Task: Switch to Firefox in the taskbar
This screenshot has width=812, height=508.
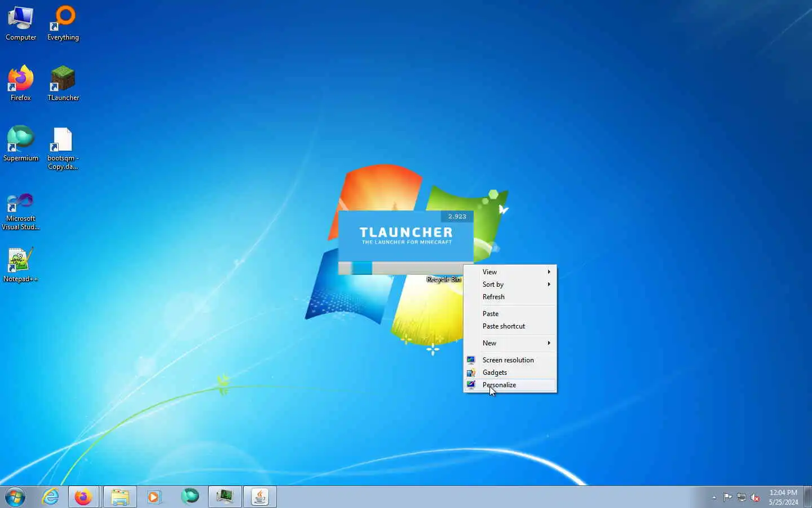Action: [x=83, y=497]
